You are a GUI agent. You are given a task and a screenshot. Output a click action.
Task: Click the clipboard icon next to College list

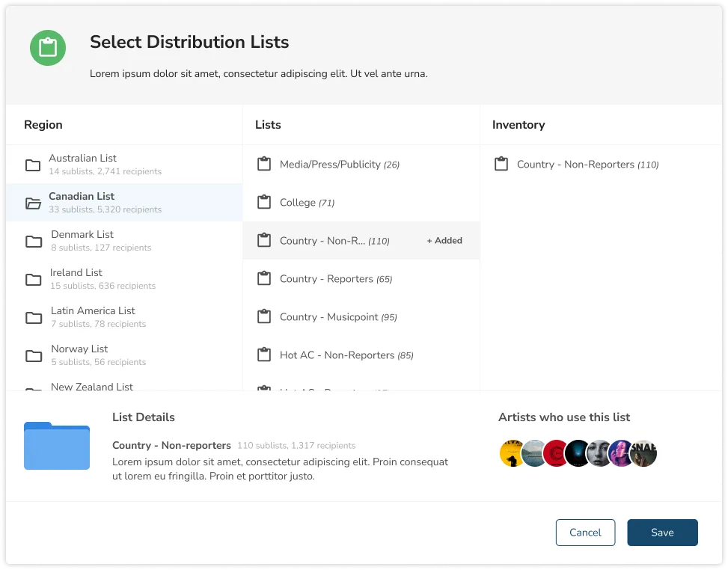[x=264, y=201]
